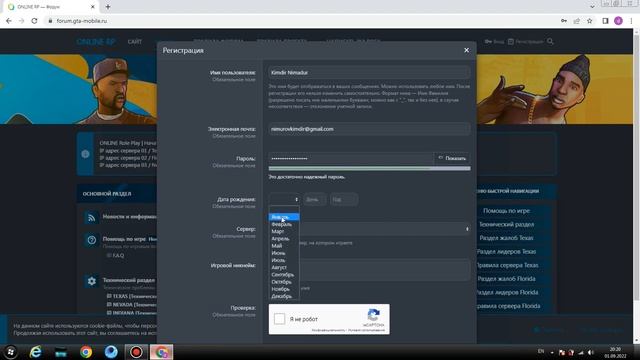Screen dimensions: 640x360
Task: Open the Chrome profile avatar
Action: pyautogui.click(x=618, y=21)
